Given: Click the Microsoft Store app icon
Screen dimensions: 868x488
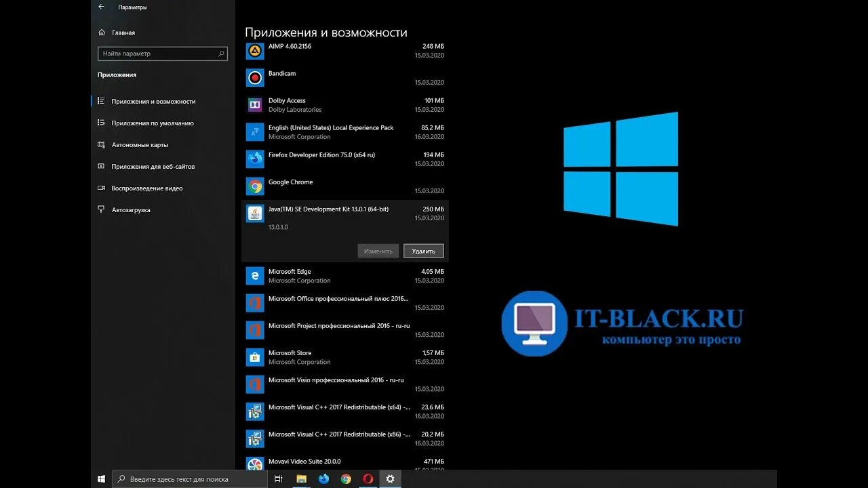Looking at the screenshot, I should (255, 357).
